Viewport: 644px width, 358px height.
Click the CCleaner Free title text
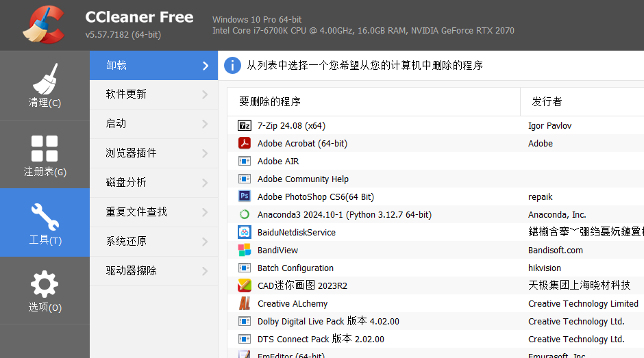pyautogui.click(x=139, y=17)
